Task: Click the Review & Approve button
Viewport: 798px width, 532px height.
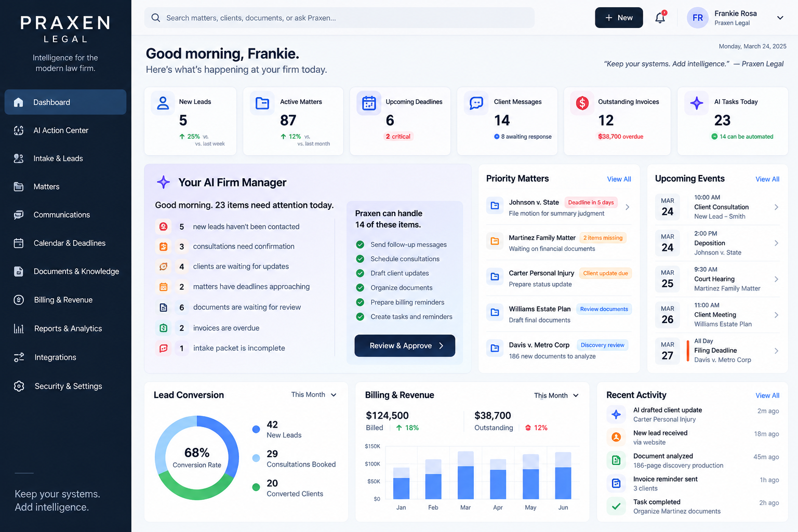Action: pos(405,345)
